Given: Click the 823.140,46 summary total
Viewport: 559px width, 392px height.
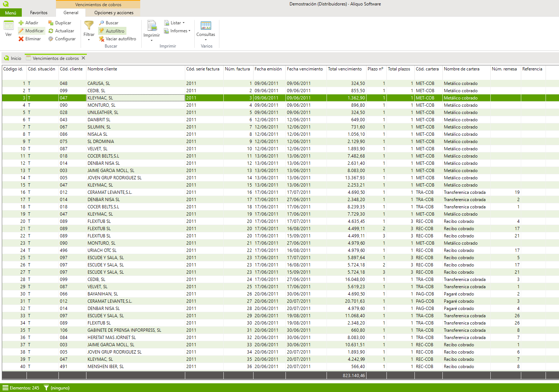Looking at the screenshot, I should 347,375.
